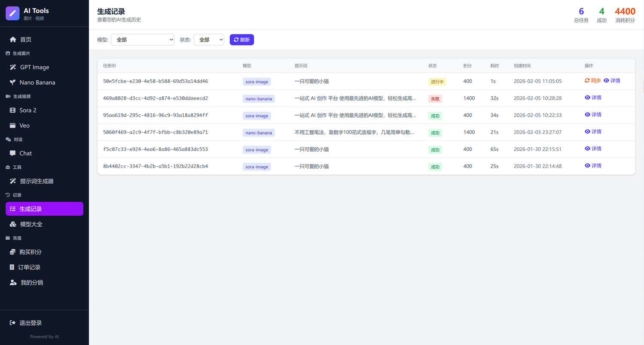This screenshot has width=644, height=345.
Task: Click the 退出登录 logout icon
Action: (12, 323)
